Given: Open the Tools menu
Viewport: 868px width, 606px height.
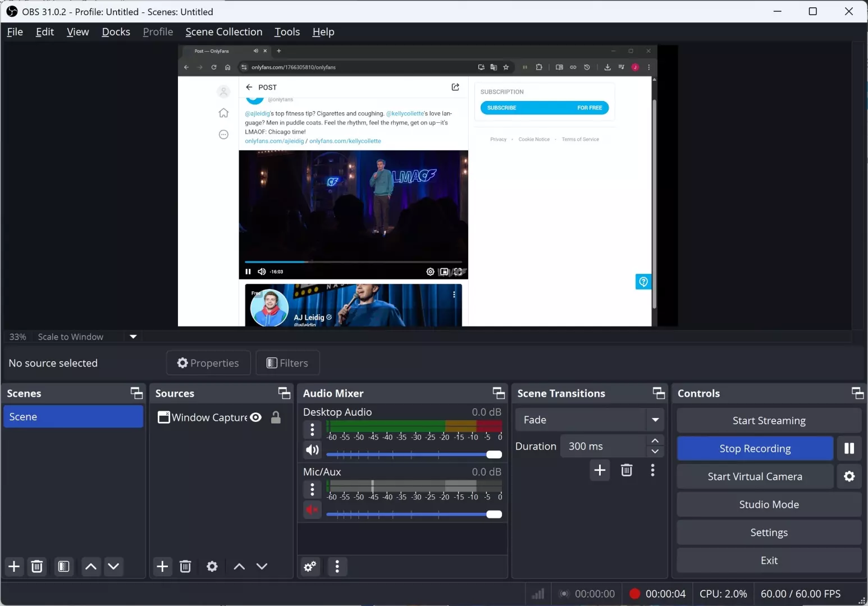Looking at the screenshot, I should [x=287, y=32].
